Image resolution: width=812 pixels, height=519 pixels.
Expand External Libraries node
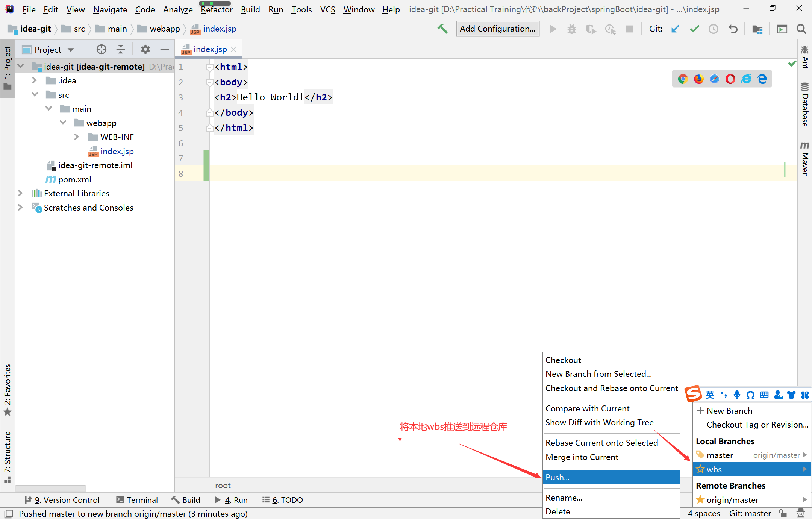tap(20, 193)
